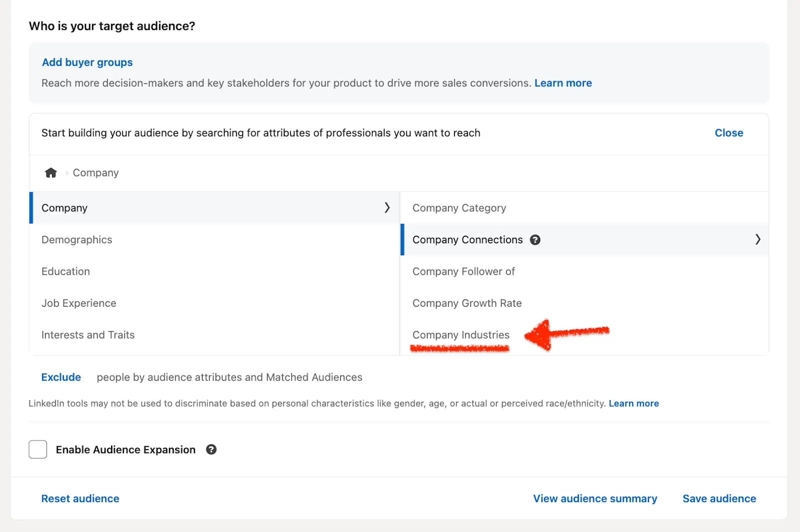800x532 pixels.
Task: Open Interests and Traits category
Action: click(88, 335)
